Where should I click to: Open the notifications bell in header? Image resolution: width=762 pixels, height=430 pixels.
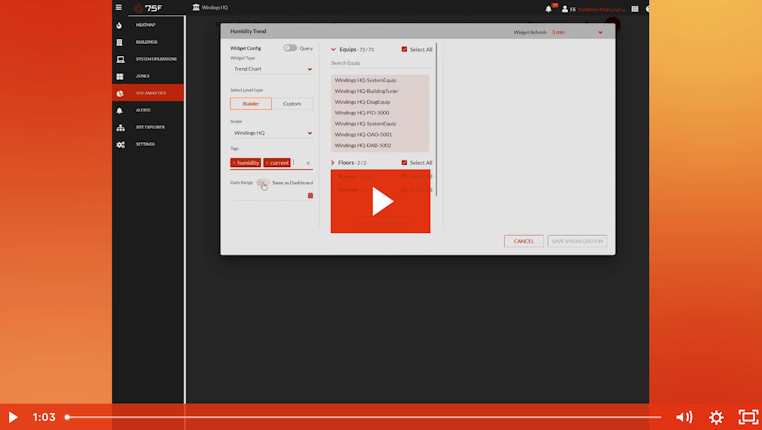[548, 9]
